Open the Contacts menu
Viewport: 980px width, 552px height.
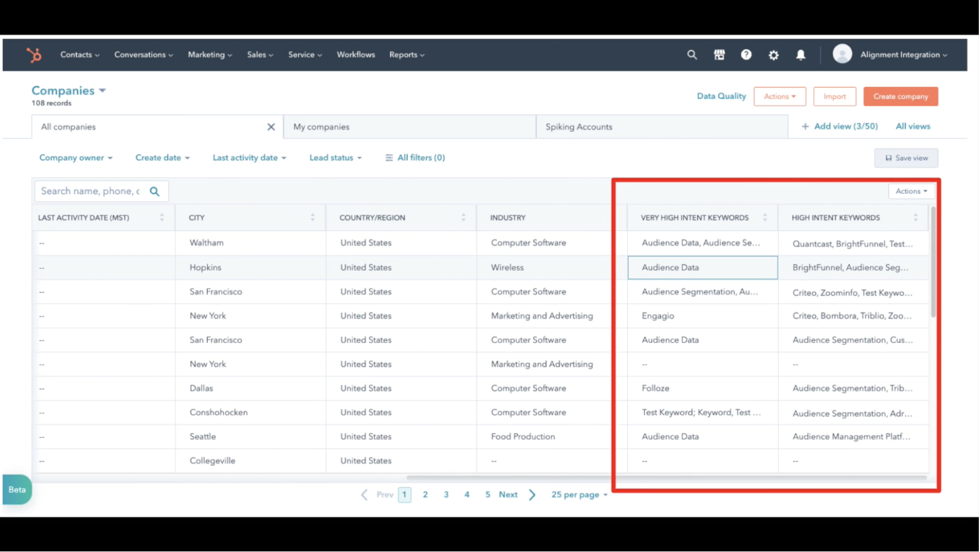[x=80, y=55]
